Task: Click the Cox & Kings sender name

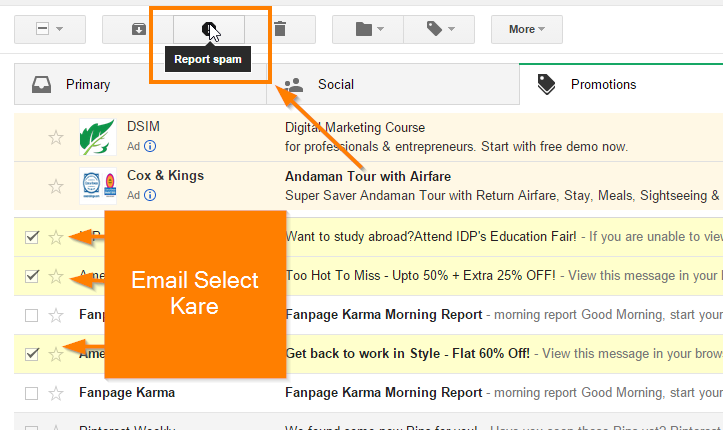Action: tap(165, 175)
